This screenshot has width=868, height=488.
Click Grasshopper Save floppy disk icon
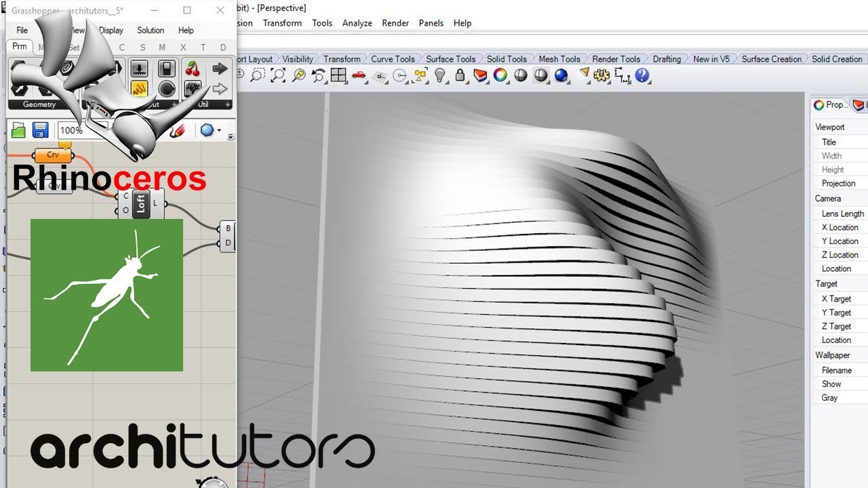[41, 130]
